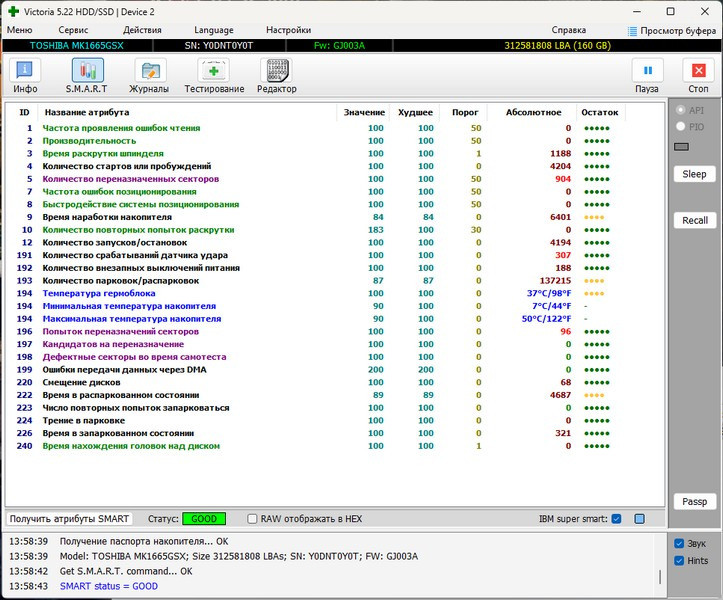Open the Сервис menu

[73, 30]
